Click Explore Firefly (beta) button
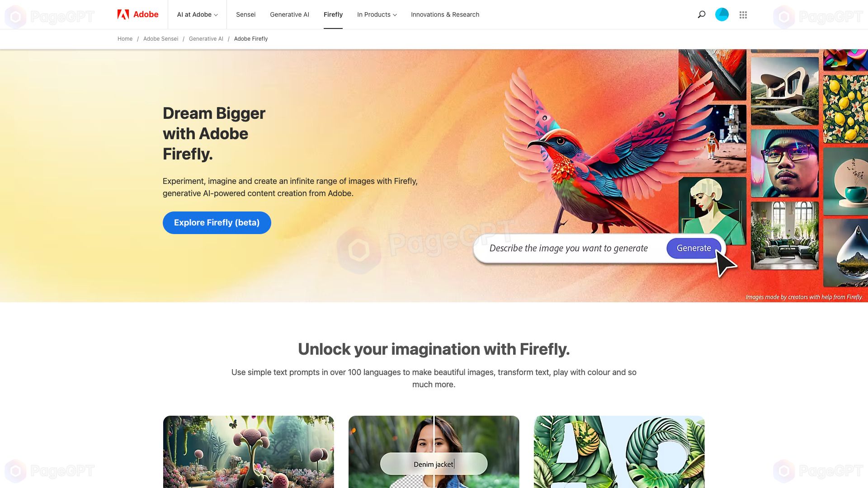 coord(217,222)
